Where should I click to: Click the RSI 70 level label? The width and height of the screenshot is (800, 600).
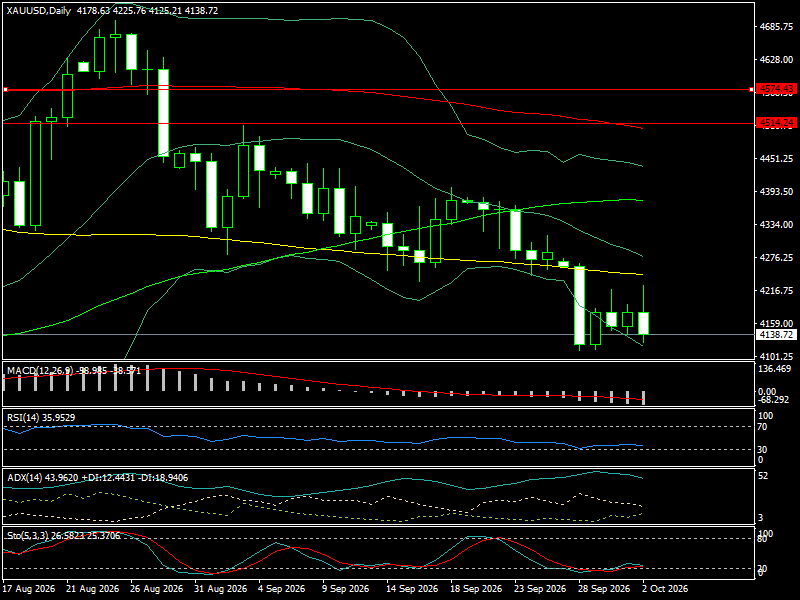[762, 427]
